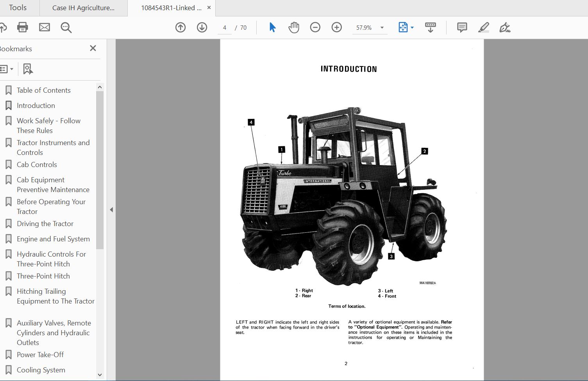Jump to Cooling System bookmark
Image resolution: width=588 pixels, height=381 pixels.
(x=41, y=370)
